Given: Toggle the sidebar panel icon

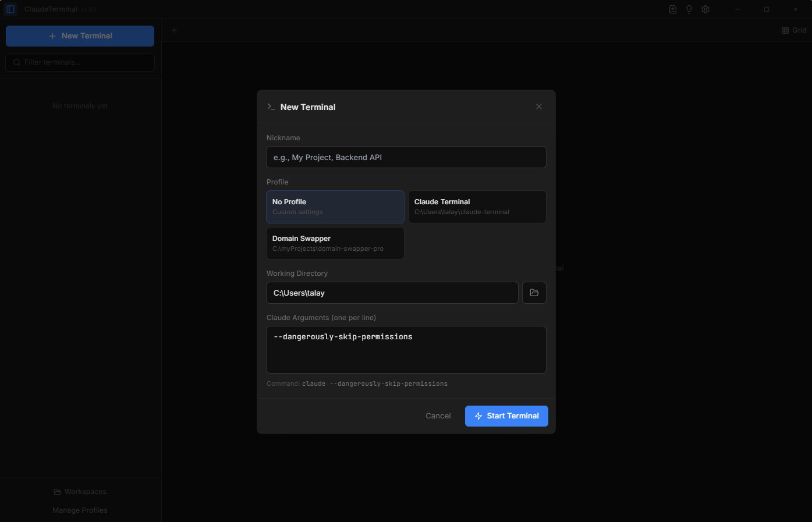Looking at the screenshot, I should click(x=10, y=9).
